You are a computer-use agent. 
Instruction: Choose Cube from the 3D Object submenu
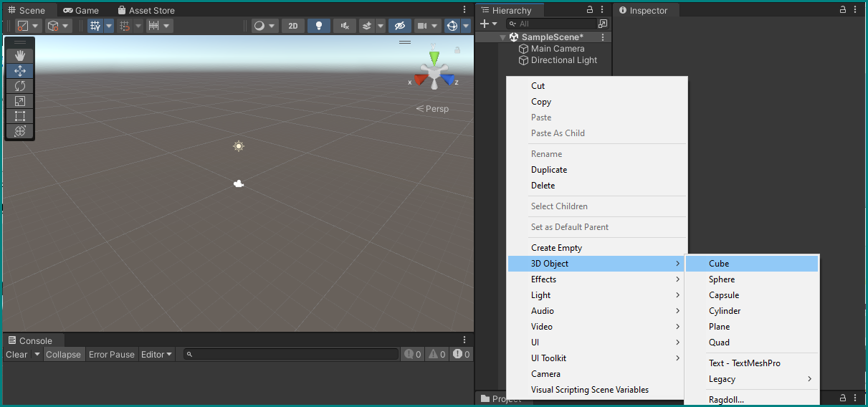click(719, 264)
